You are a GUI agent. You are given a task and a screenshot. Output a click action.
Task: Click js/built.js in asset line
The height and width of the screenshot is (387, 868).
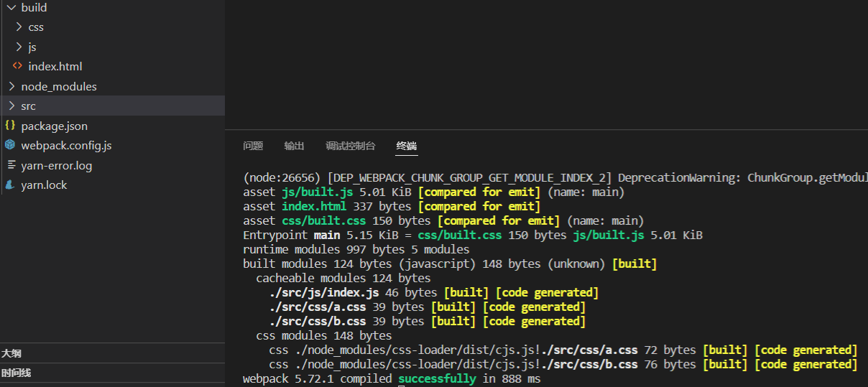tap(318, 192)
